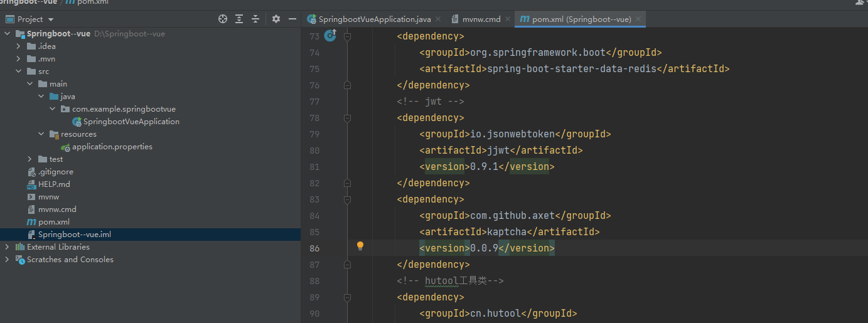Click the fold end marker at line 87
This screenshot has width=868, height=323.
pyautogui.click(x=347, y=265)
